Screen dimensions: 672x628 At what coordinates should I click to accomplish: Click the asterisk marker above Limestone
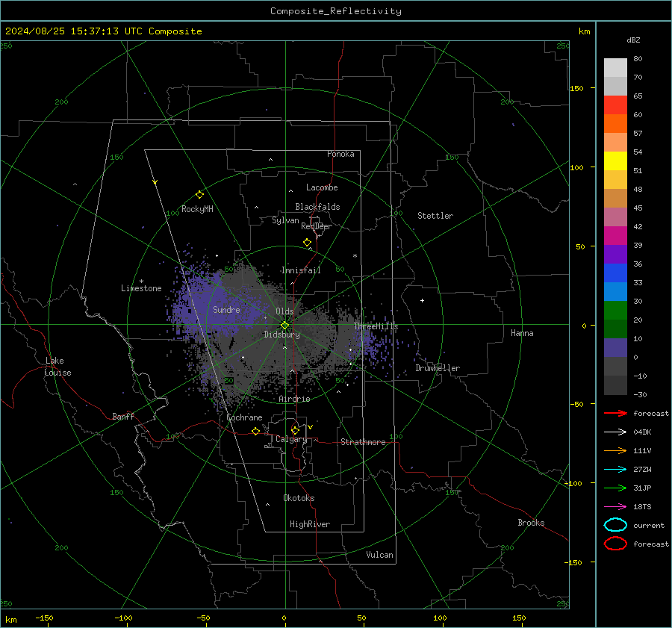click(x=141, y=282)
